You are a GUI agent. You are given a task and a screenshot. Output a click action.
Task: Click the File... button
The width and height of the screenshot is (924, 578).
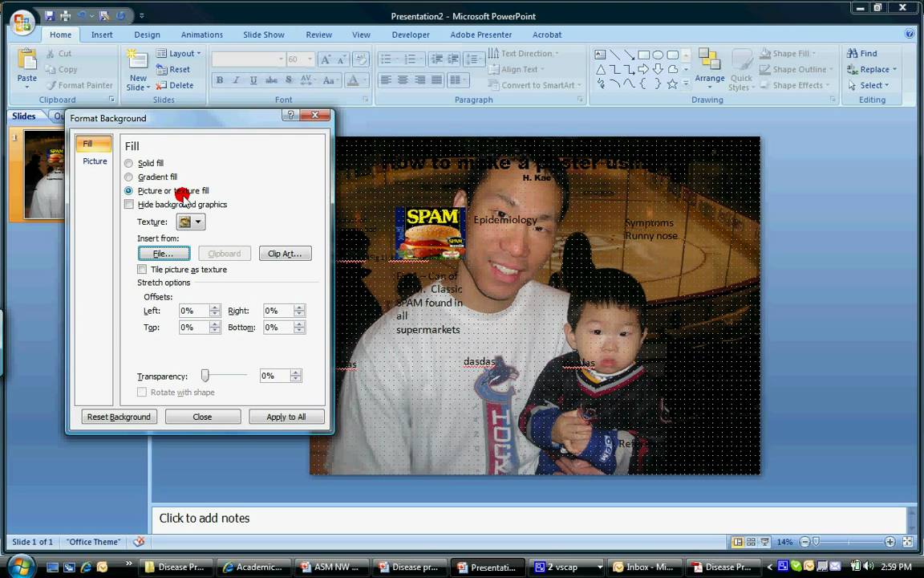click(164, 254)
